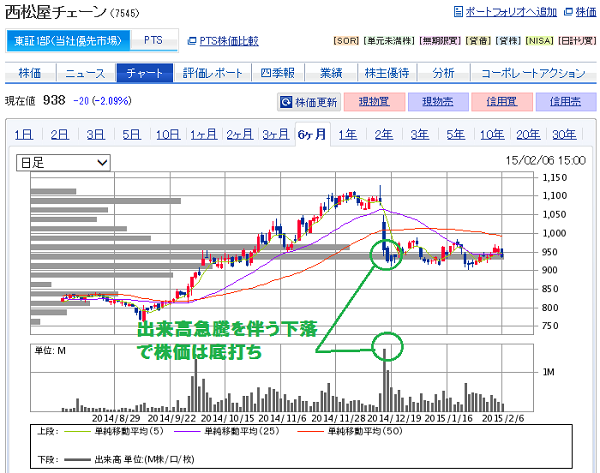Image resolution: width=600 pixels, height=473 pixels.
Task: Select the 東証1部 market tab
Action: [68, 41]
